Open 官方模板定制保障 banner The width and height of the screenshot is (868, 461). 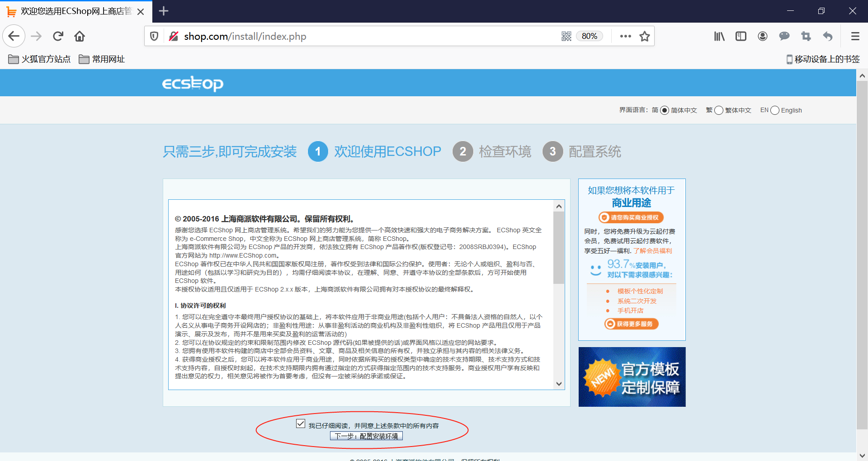(632, 377)
